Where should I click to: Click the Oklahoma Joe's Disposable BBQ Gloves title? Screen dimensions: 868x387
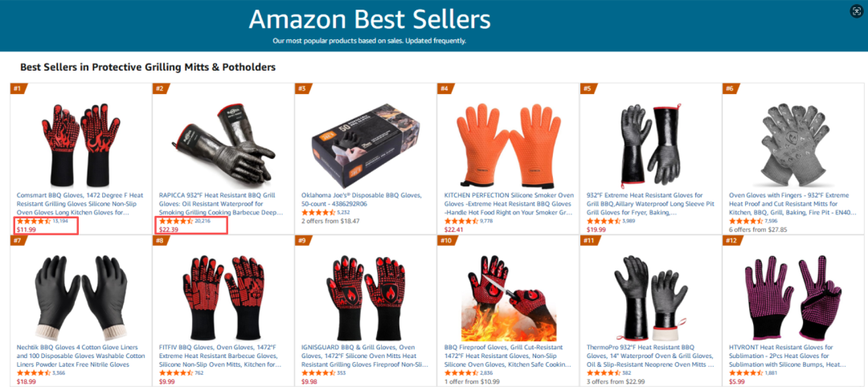[362, 200]
